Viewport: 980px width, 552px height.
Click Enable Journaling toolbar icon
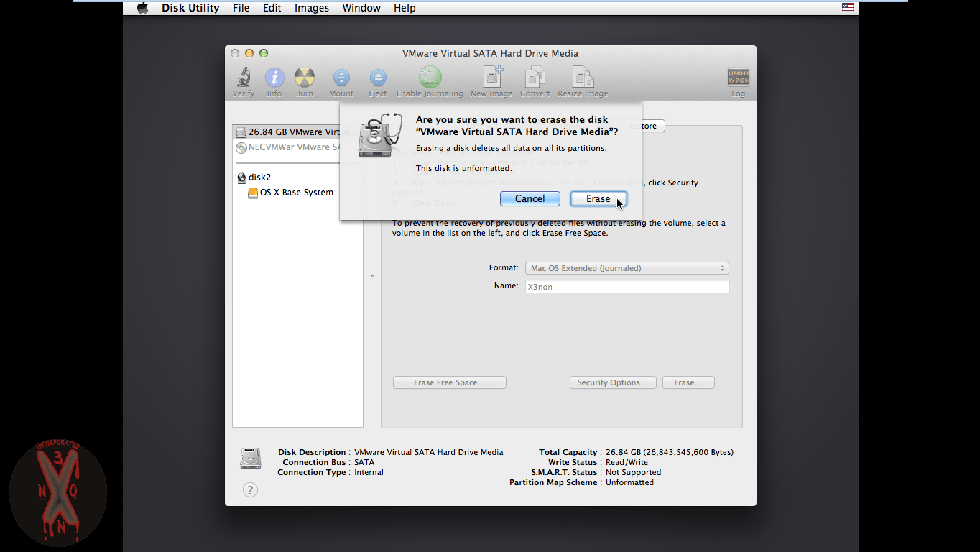430,77
